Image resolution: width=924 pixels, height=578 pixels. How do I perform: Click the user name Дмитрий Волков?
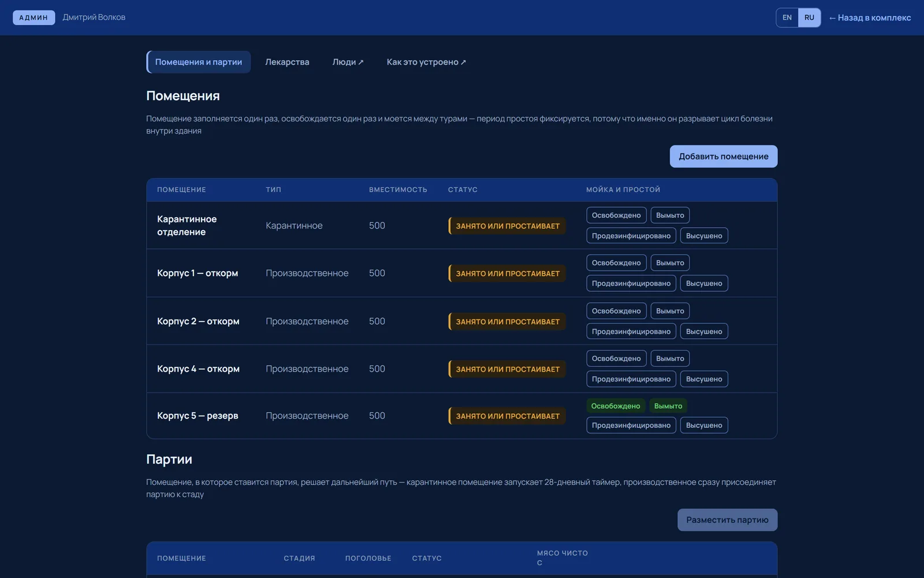pos(94,17)
